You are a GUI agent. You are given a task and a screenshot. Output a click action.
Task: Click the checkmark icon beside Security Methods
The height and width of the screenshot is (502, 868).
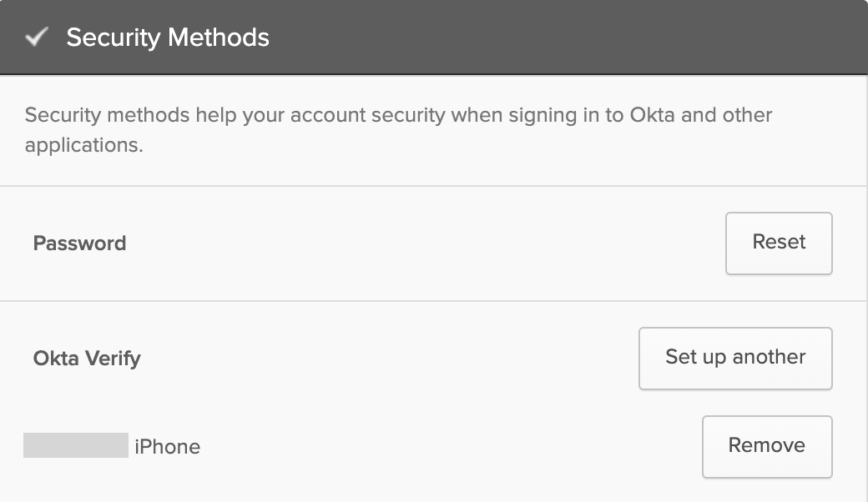click(x=37, y=37)
